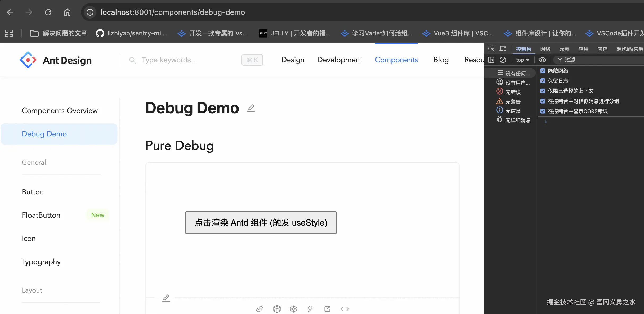The height and width of the screenshot is (314, 644).
Task: Open the JELLY bookmark
Action: tap(295, 33)
